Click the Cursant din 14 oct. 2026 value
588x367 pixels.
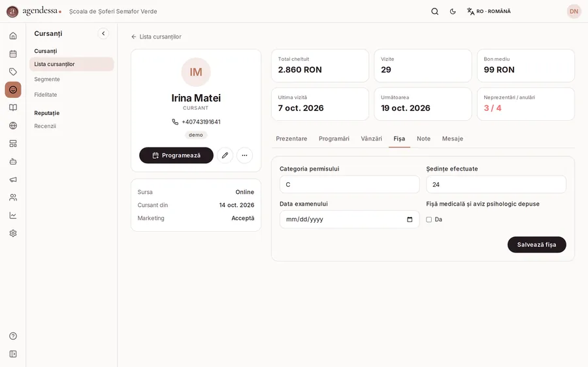237,205
